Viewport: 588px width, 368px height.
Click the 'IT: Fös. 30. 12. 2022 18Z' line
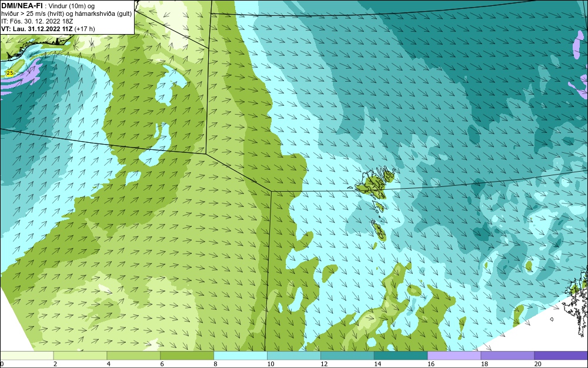37,21
